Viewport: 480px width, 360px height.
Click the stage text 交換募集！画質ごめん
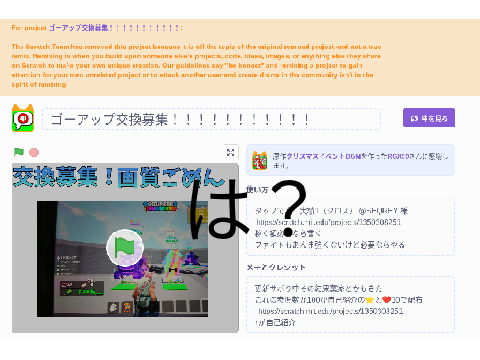[118, 177]
